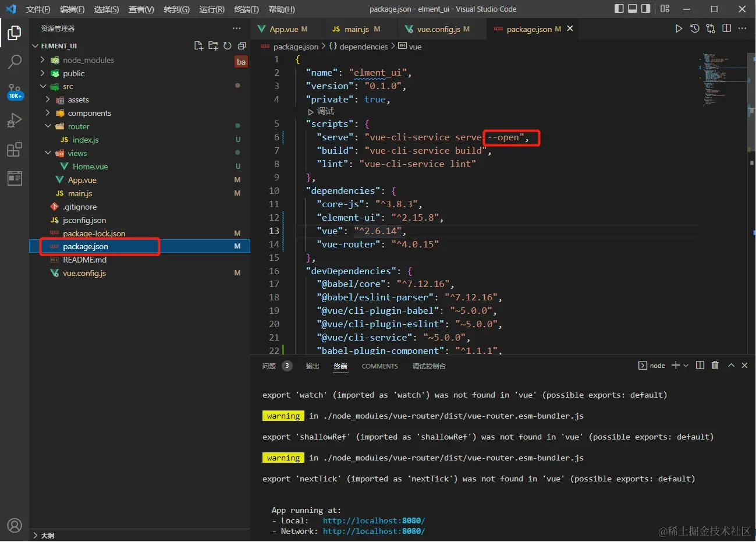Open the new terminal dropdown arrow
Viewport: 756px width, 542px height.
coord(686,366)
